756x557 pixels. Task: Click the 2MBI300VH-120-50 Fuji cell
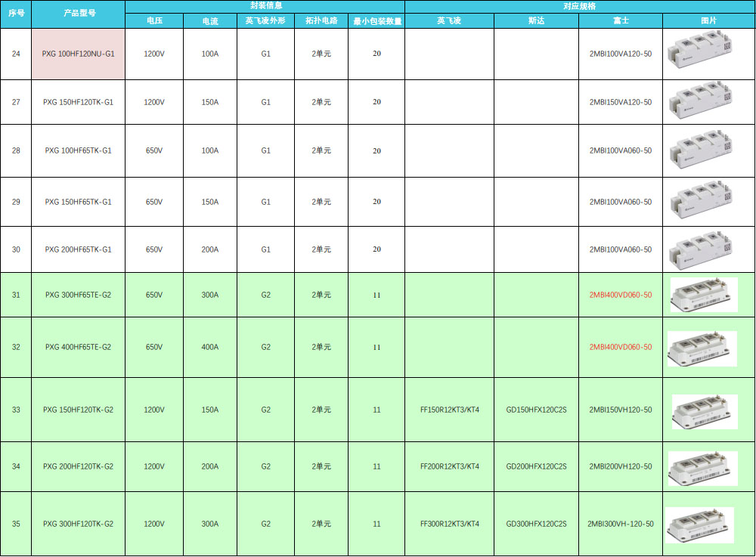click(x=620, y=524)
